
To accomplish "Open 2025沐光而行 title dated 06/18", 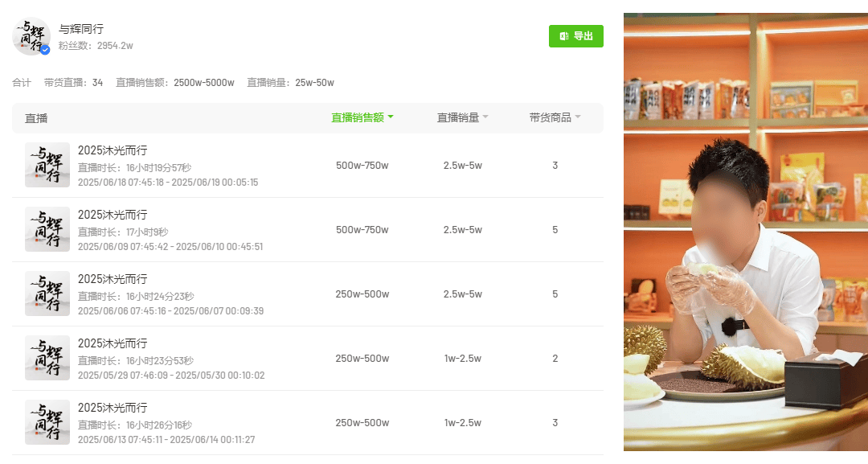I will 113,150.
